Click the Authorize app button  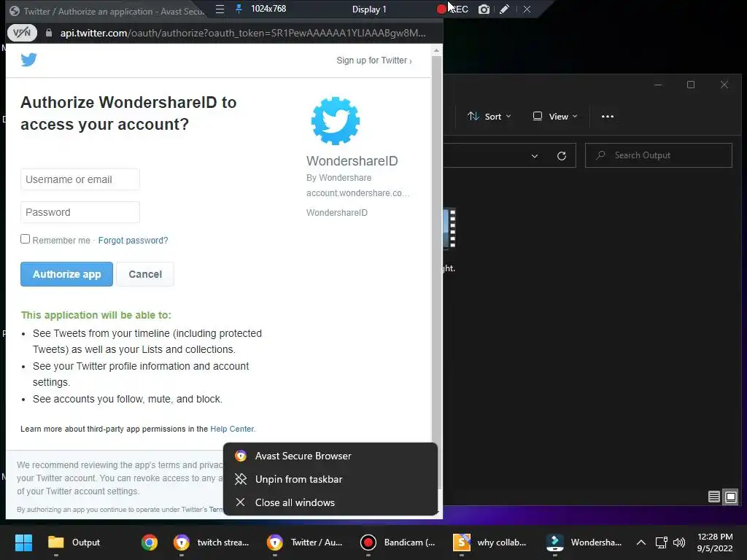pos(66,274)
